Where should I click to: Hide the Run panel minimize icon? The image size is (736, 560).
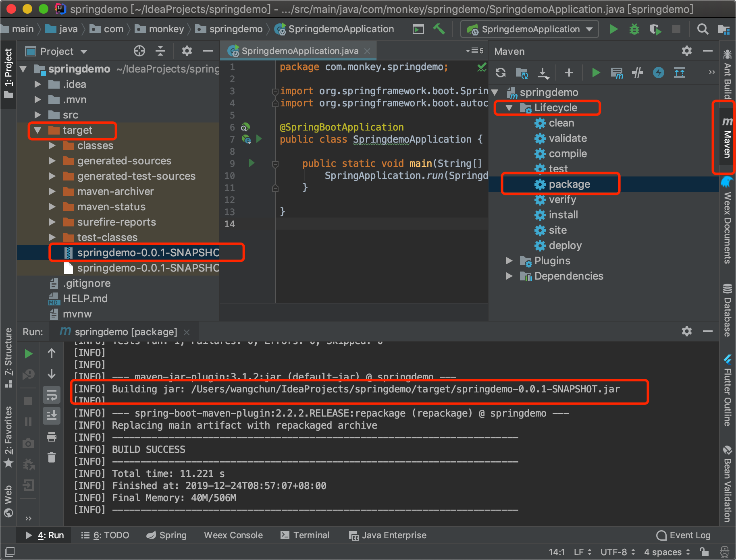pos(708,331)
